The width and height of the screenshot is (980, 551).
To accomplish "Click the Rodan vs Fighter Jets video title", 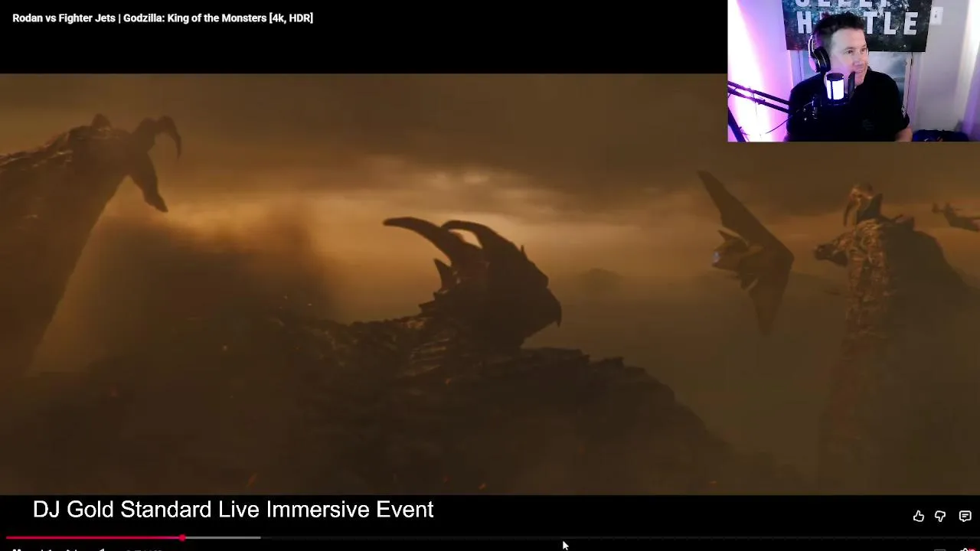I will [x=162, y=18].
